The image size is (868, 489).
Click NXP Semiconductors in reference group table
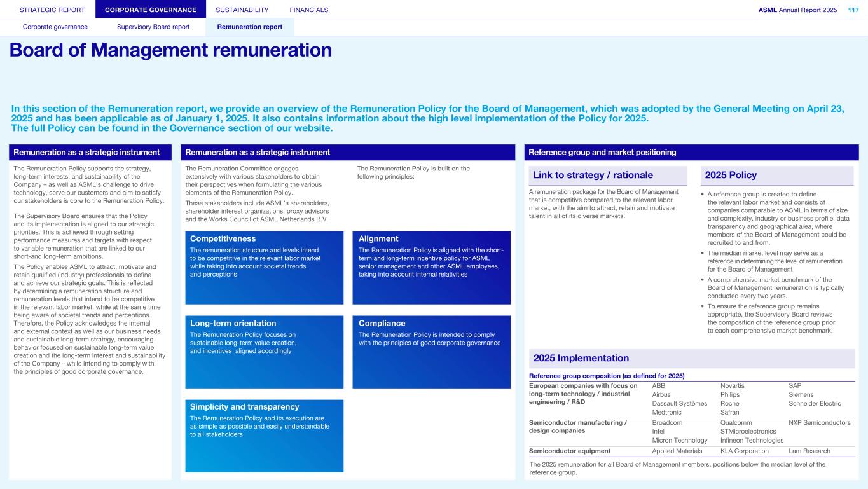819,422
